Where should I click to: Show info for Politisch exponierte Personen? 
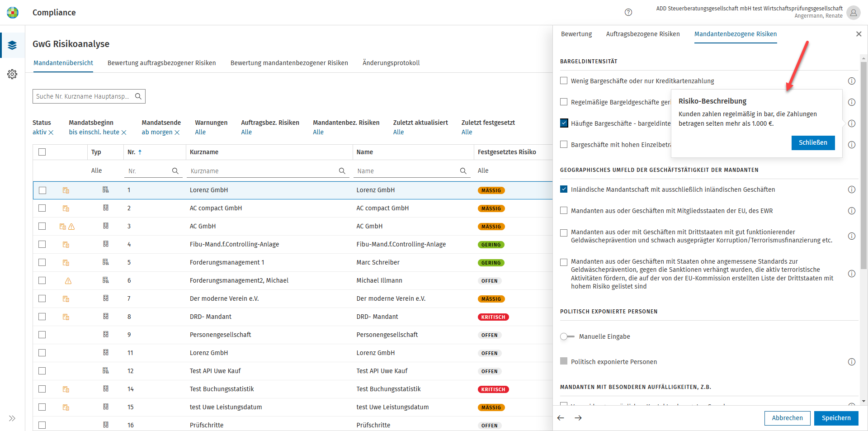[x=852, y=362]
